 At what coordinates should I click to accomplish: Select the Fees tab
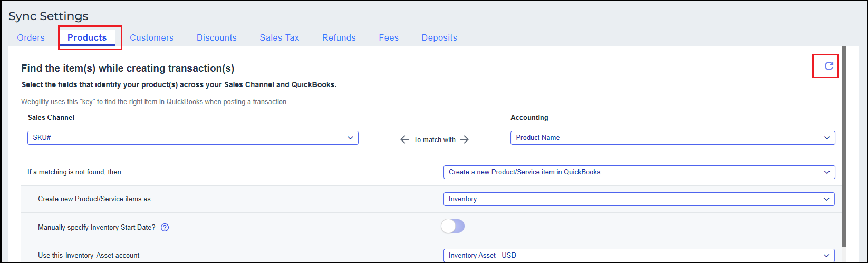(389, 38)
